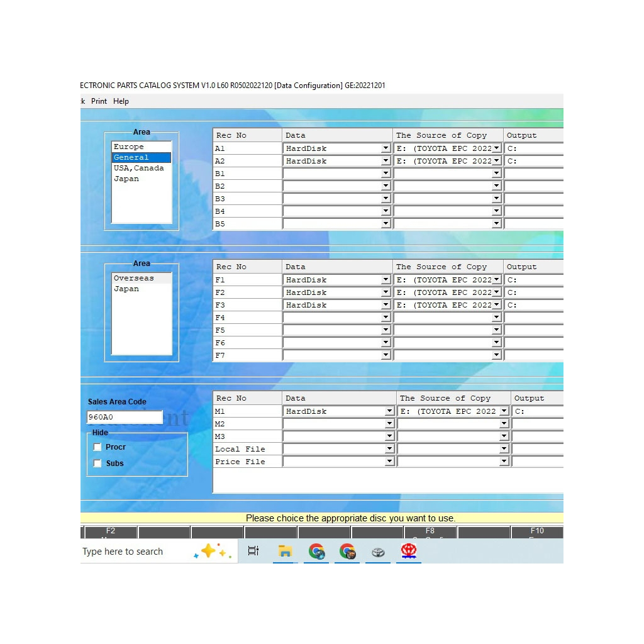
Task: Click the Output cell C: for row F2
Action: (534, 292)
